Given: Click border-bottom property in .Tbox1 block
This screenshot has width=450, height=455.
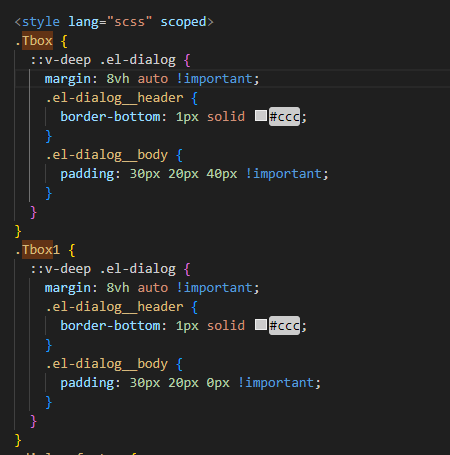Looking at the screenshot, I should click(110, 325).
